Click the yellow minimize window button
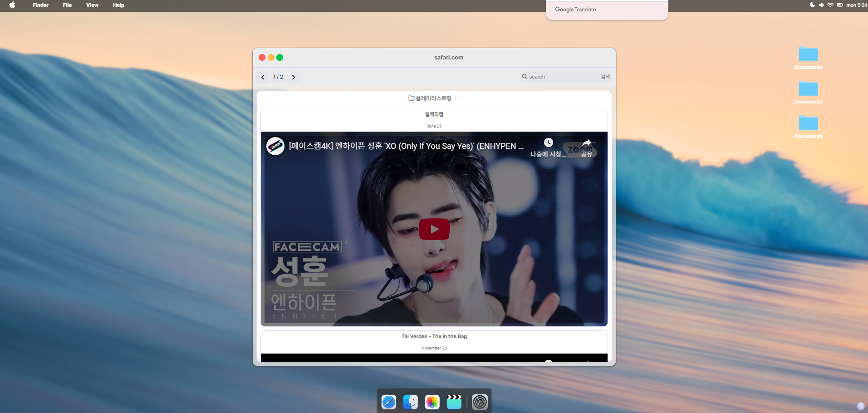Viewport: 868px width, 413px height. pyautogui.click(x=271, y=58)
